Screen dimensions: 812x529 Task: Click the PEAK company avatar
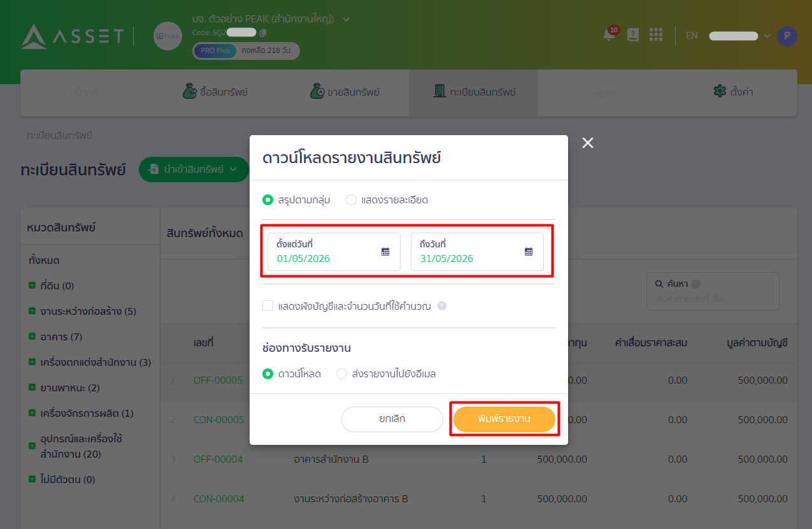(x=167, y=36)
